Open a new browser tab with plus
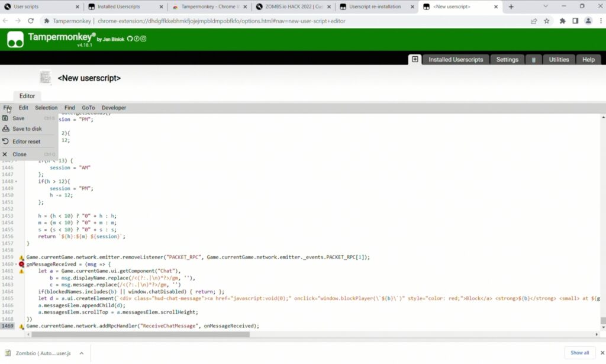 coord(511,7)
